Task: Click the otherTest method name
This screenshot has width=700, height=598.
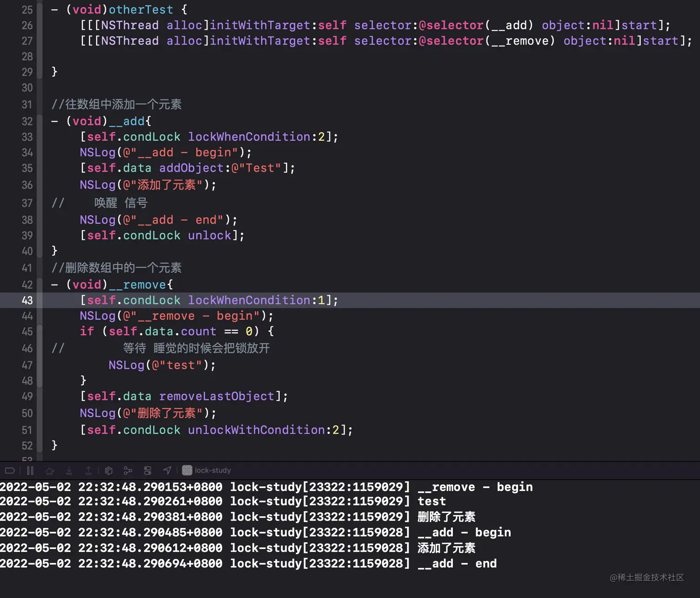Action: pos(141,10)
